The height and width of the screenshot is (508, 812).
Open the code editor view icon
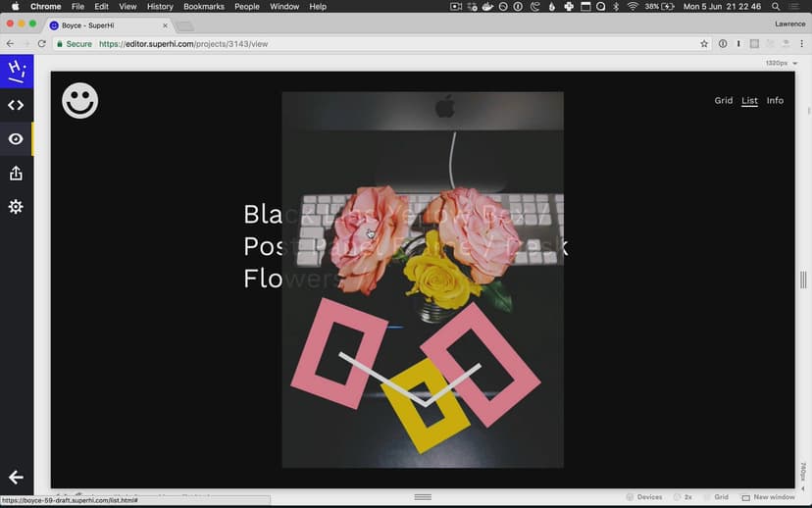pos(16,105)
